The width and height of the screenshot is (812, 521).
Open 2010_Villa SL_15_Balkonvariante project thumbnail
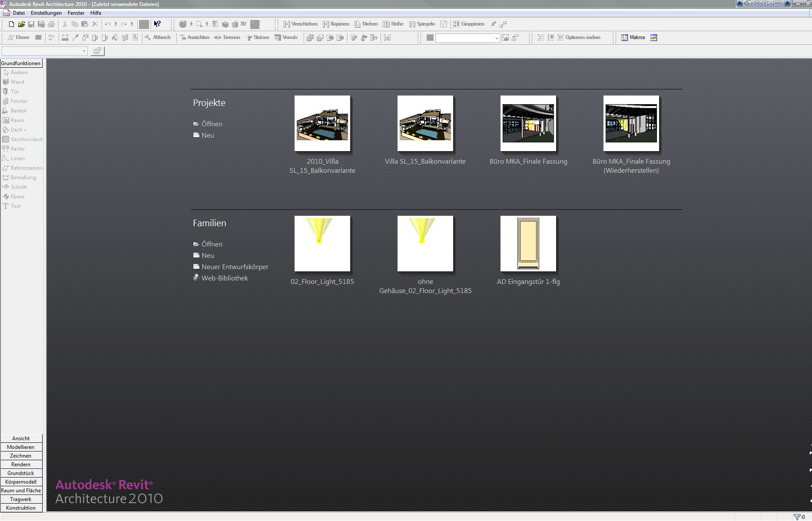pos(322,123)
